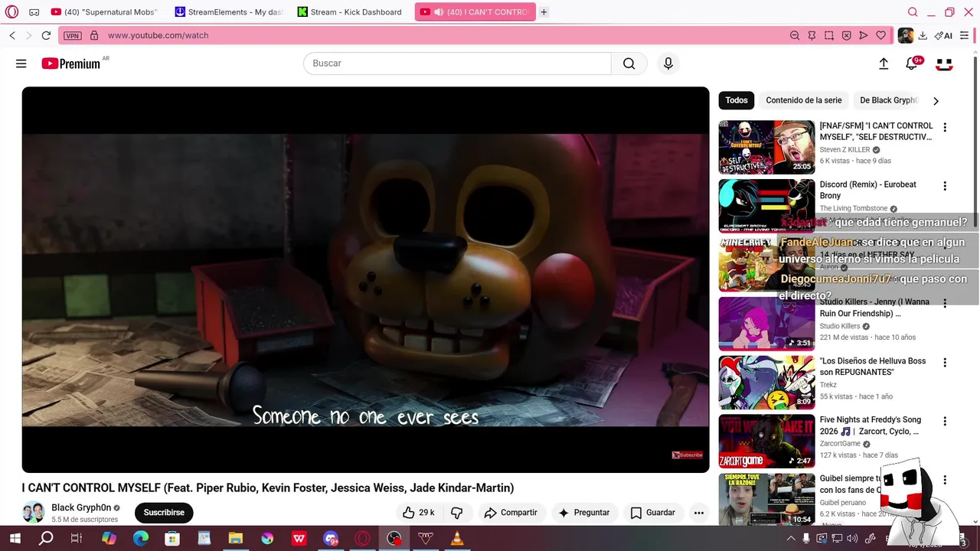This screenshot has height=551, width=980.
Task: Open more actions ellipsis under the video
Action: 698,513
